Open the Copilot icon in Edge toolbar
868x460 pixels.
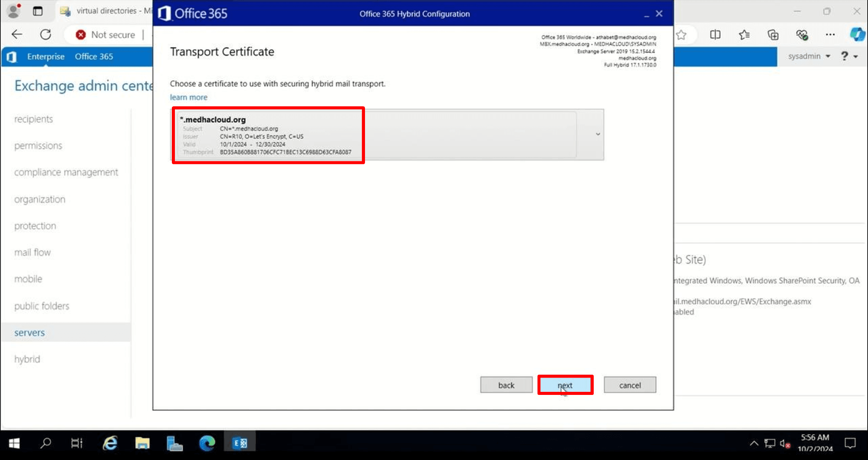click(857, 35)
